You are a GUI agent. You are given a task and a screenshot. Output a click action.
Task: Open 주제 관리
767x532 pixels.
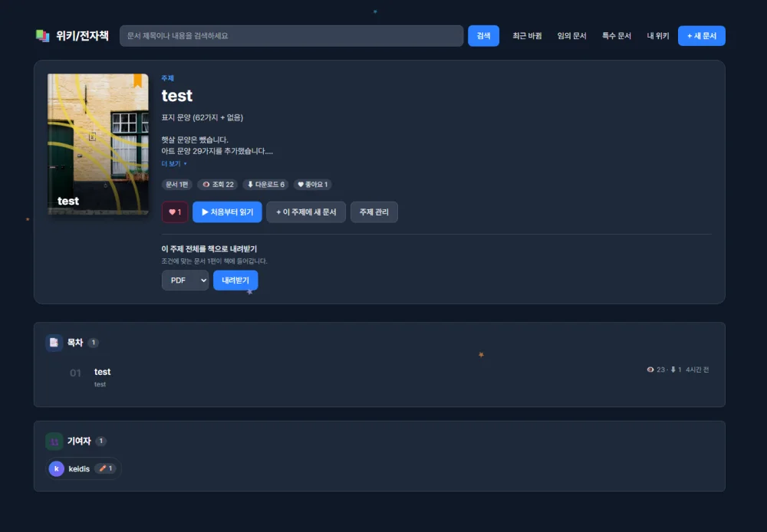tap(374, 212)
